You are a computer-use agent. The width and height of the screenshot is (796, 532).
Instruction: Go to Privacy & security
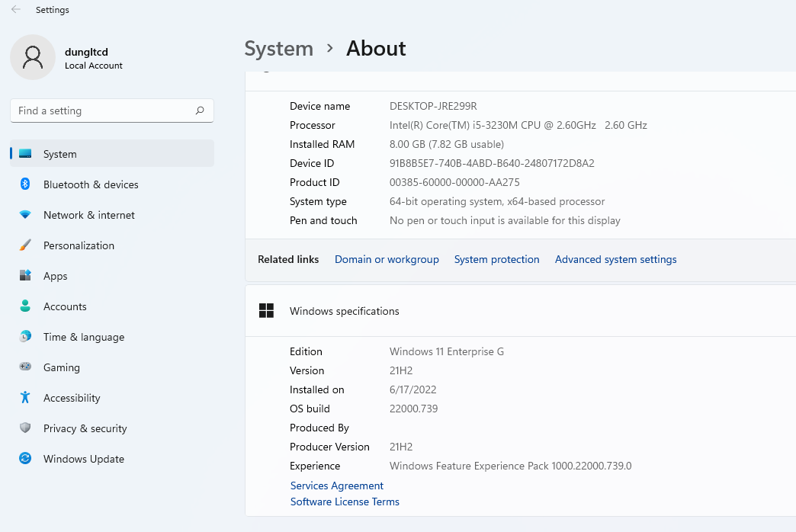click(112, 428)
